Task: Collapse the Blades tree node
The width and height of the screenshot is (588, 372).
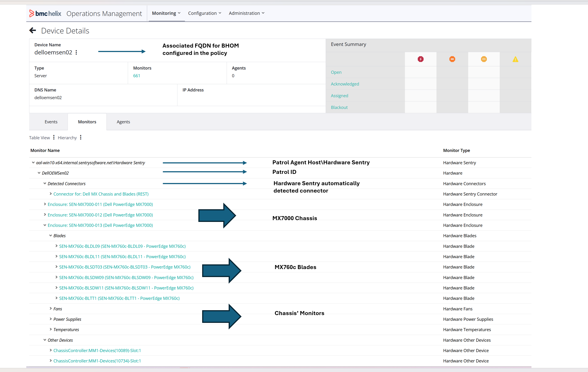Action: [x=51, y=236]
